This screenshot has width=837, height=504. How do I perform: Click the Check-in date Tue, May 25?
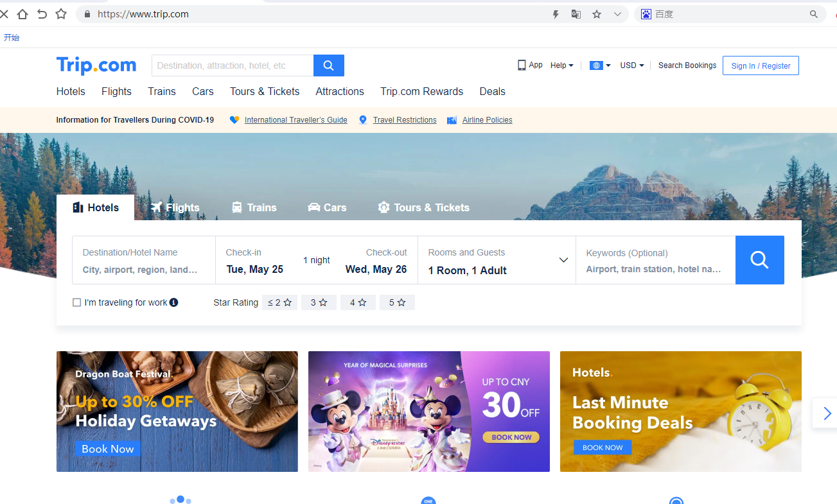coord(255,270)
